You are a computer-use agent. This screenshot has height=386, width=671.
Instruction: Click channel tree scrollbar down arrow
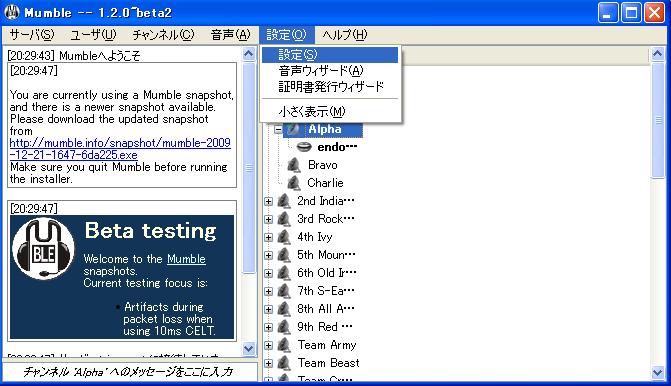pos(658,373)
